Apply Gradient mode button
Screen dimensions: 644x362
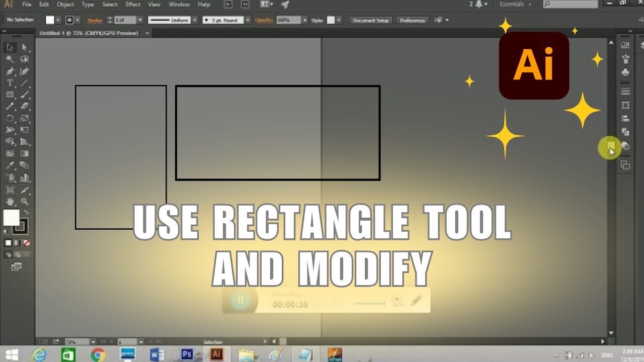point(17,243)
